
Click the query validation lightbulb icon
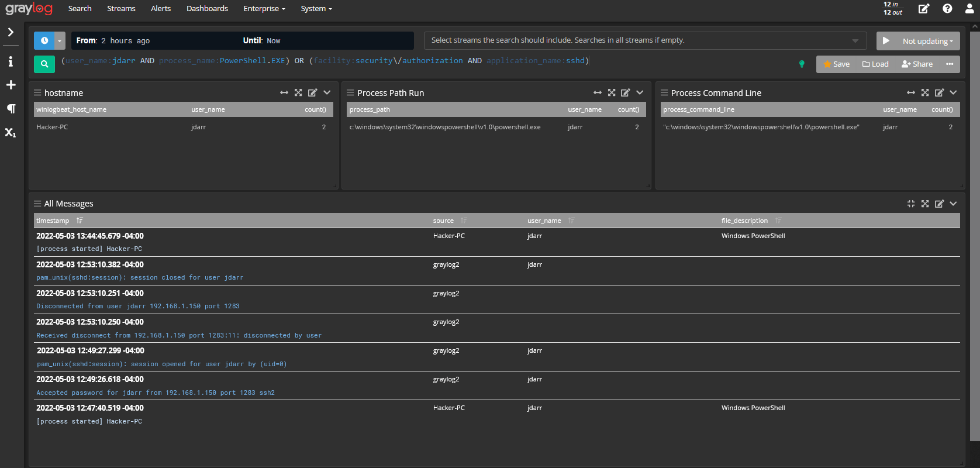pos(802,64)
